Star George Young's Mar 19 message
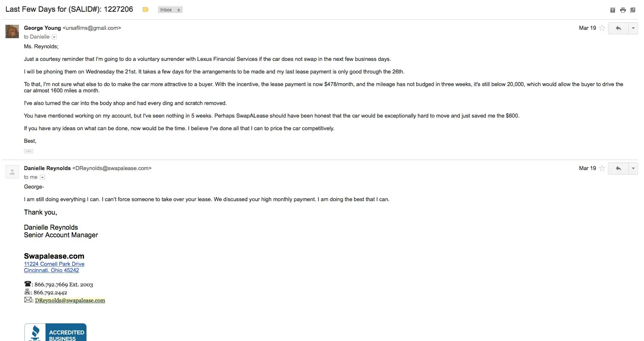This screenshot has width=644, height=341. tap(602, 28)
